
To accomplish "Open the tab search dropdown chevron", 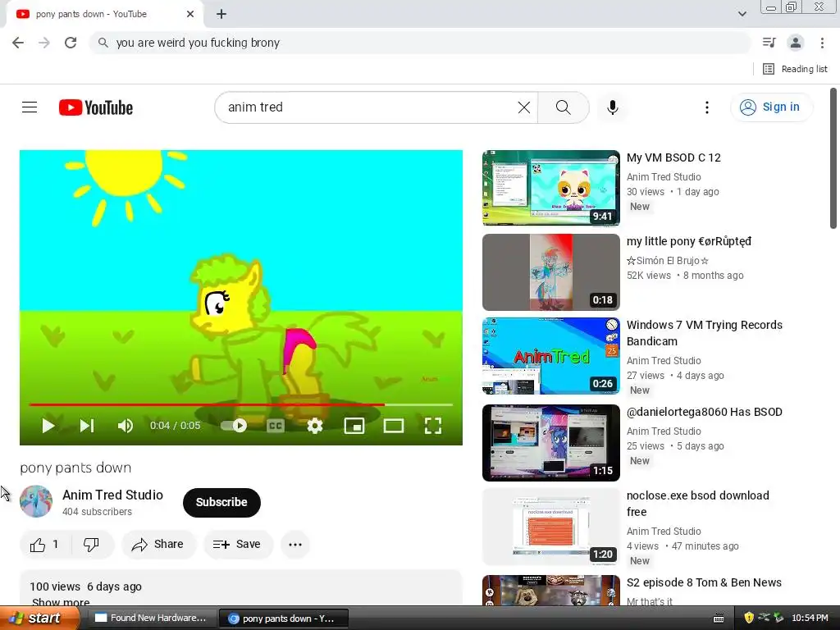I will click(742, 14).
